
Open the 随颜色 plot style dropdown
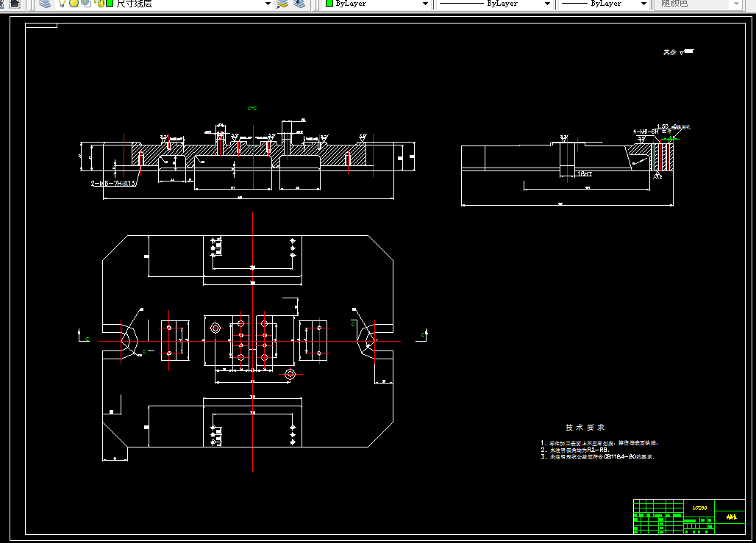coord(699,4)
